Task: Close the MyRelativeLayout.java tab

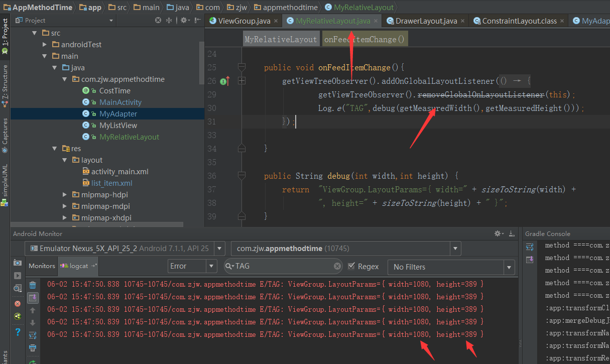Action: [376, 21]
